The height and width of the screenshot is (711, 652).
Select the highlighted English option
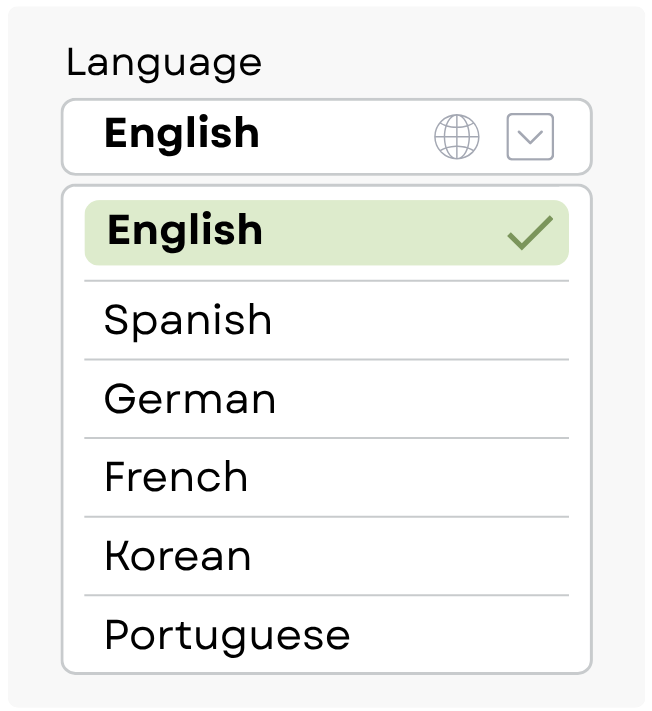[x=300, y=232]
